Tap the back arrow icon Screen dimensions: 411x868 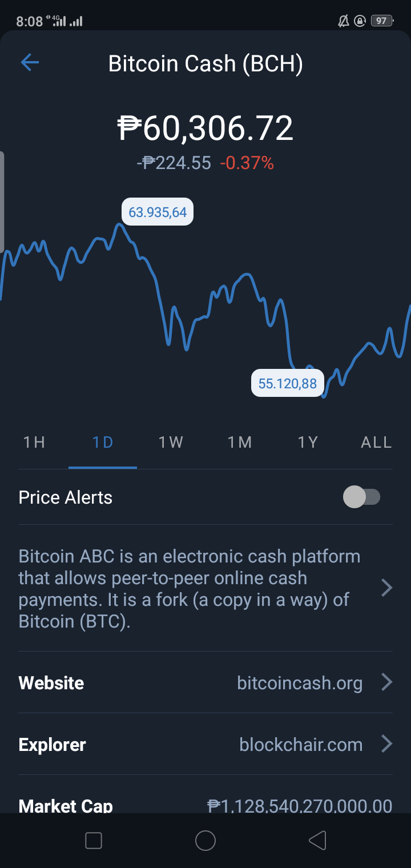coord(30,62)
